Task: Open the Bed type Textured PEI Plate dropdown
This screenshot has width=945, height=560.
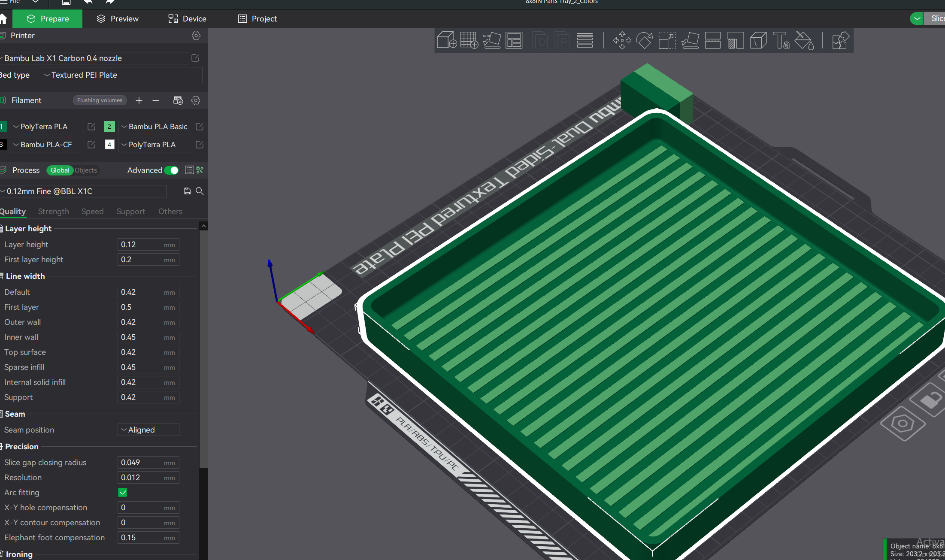Action: (121, 75)
